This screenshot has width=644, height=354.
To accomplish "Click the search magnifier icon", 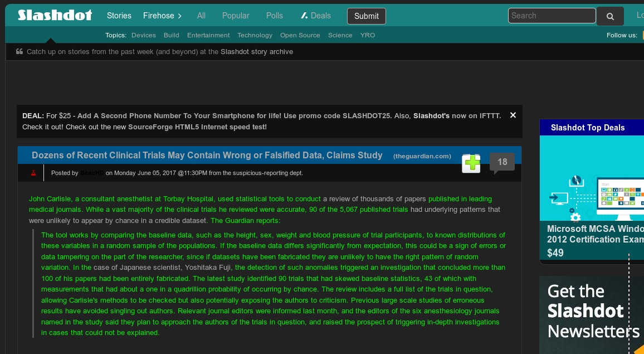I will [609, 16].
